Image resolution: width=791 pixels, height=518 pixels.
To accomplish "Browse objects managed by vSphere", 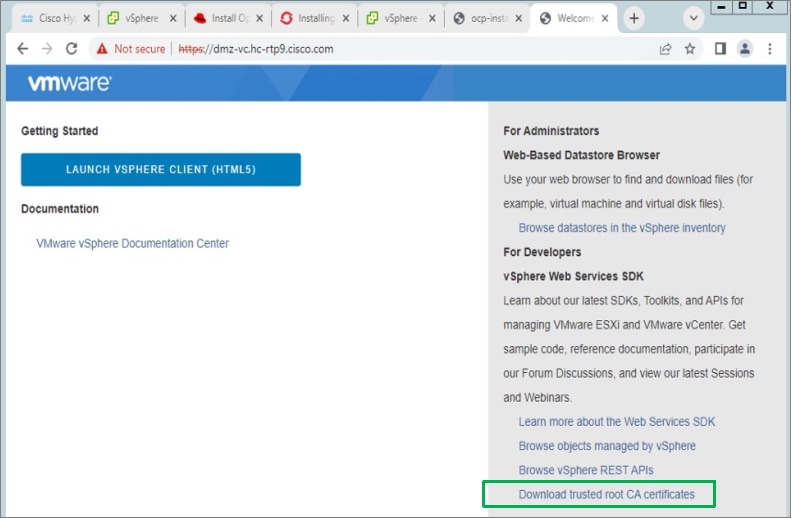I will pos(607,446).
